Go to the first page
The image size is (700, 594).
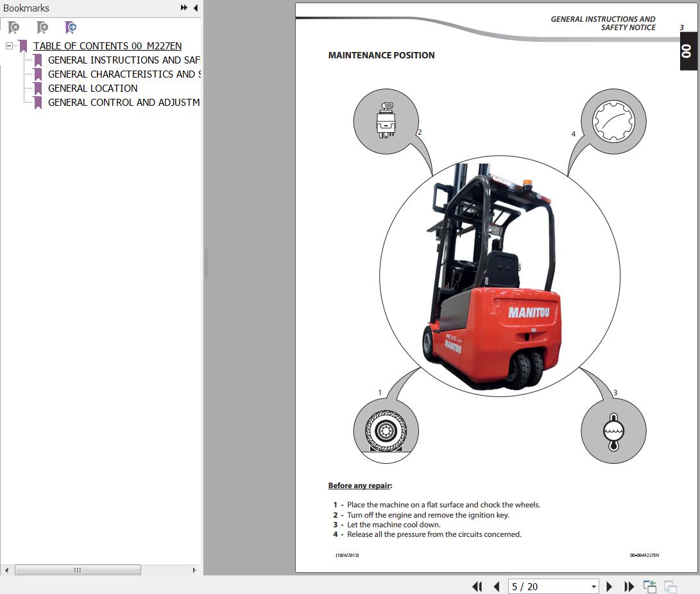[x=477, y=586]
